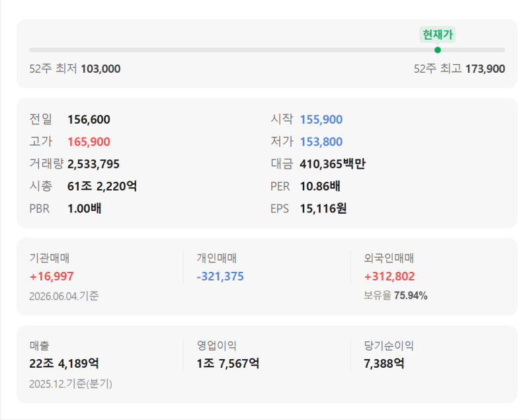Click the blue 저가 value 153,800
The width and height of the screenshot is (529, 420).
[321, 142]
